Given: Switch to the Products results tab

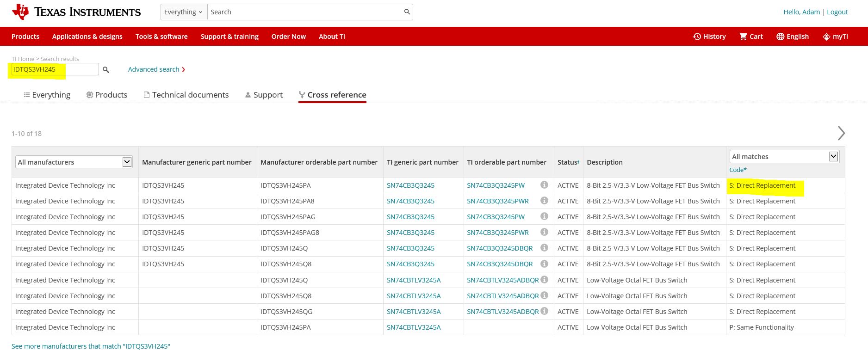Looking at the screenshot, I should click(107, 95).
